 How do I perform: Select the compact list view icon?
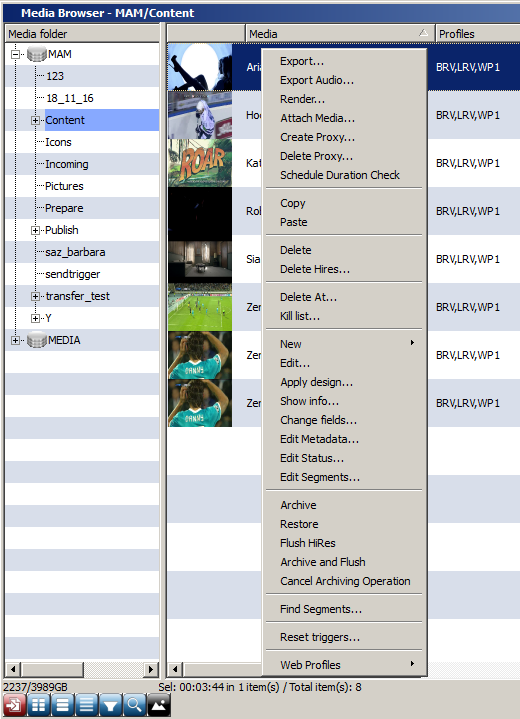[x=86, y=705]
